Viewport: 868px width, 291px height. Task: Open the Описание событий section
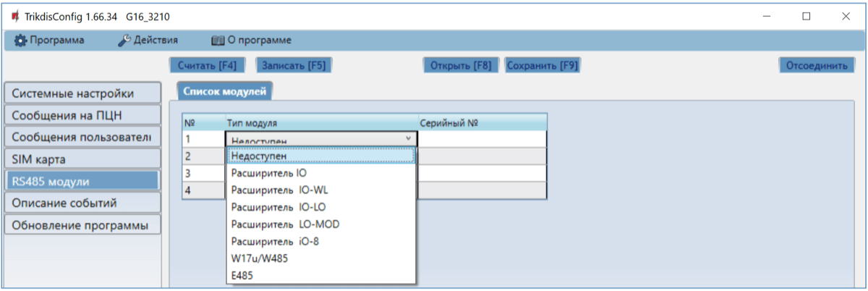(82, 203)
